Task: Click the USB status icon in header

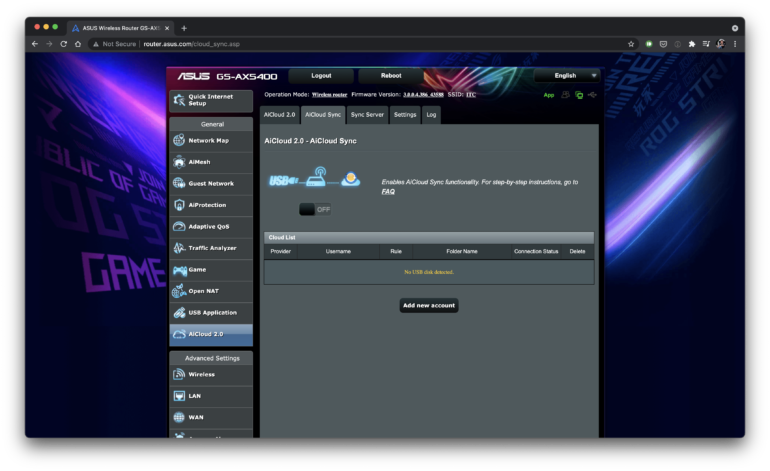Action: (x=592, y=95)
